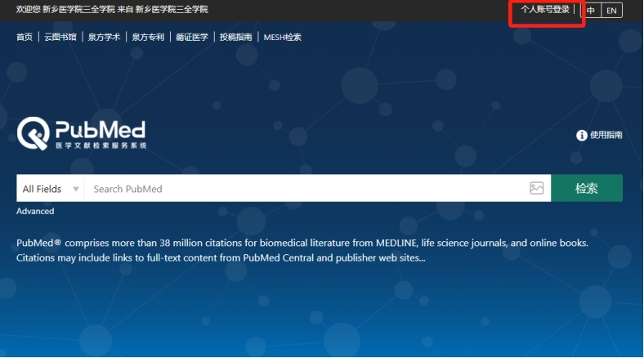This screenshot has width=644, height=358.
Task: Switch language to 中
Action: [591, 11]
